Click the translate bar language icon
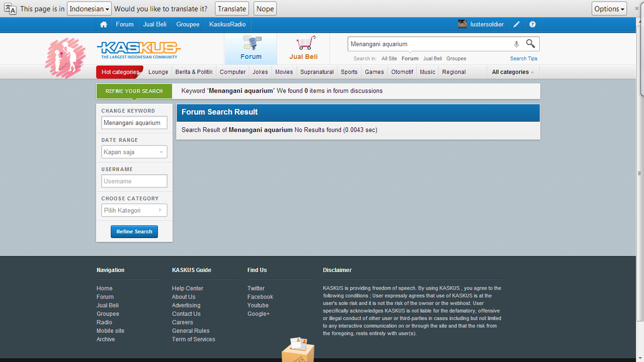 [10, 9]
